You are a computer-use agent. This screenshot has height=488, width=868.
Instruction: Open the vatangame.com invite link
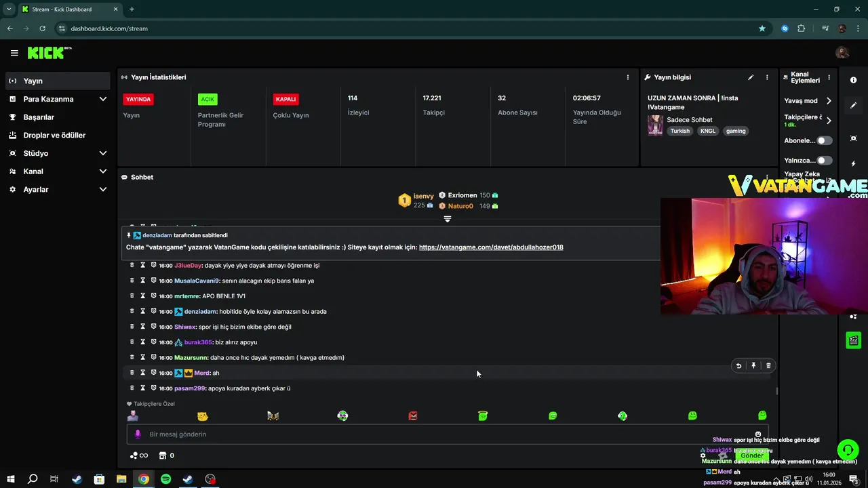(x=491, y=247)
